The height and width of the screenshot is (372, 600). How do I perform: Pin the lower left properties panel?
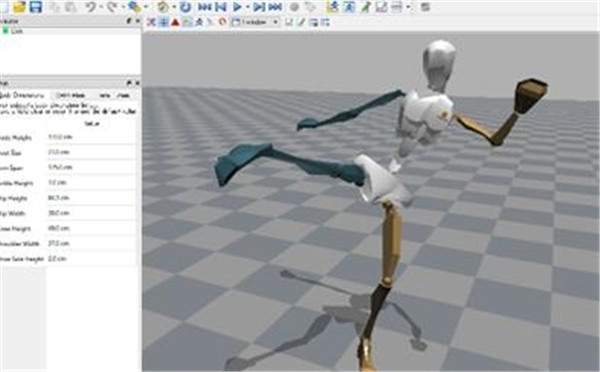pos(129,83)
